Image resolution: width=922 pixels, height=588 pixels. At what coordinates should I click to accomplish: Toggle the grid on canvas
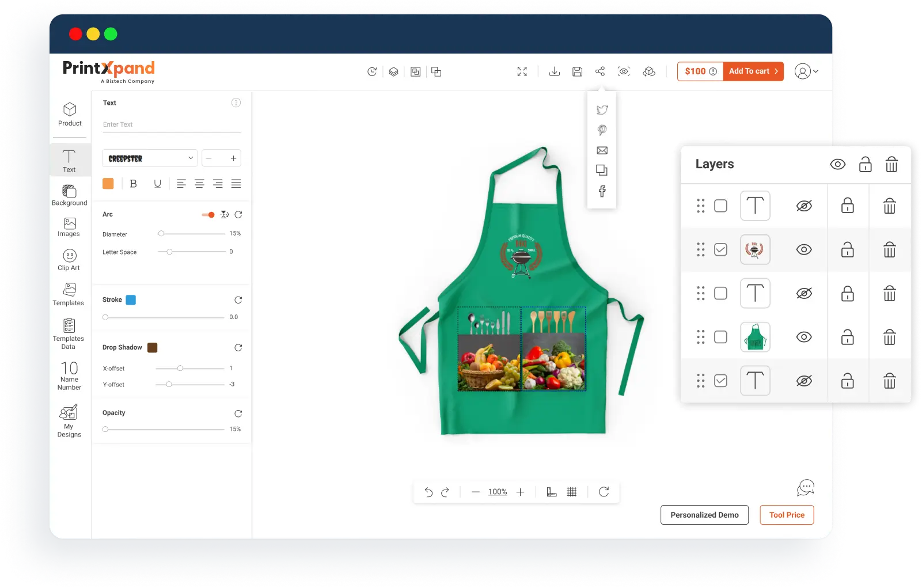pos(572,492)
